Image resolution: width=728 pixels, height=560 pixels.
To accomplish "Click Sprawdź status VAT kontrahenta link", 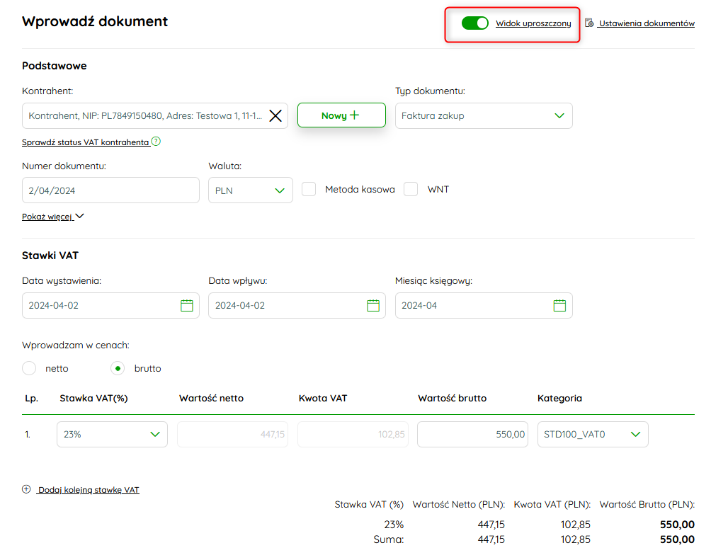I will pos(86,142).
